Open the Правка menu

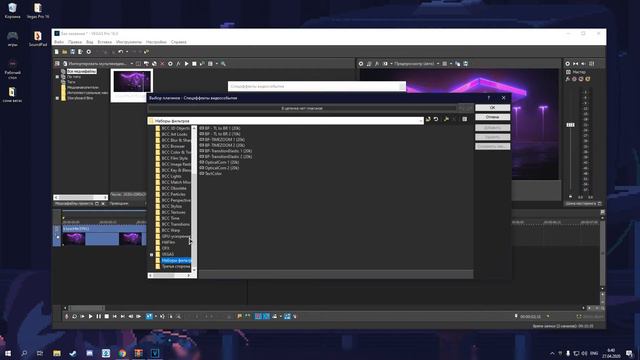(75, 42)
